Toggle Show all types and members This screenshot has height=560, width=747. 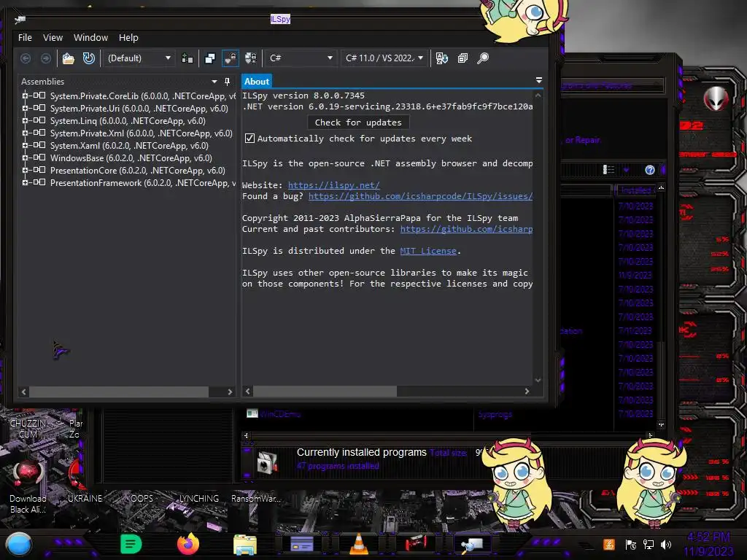[251, 58]
